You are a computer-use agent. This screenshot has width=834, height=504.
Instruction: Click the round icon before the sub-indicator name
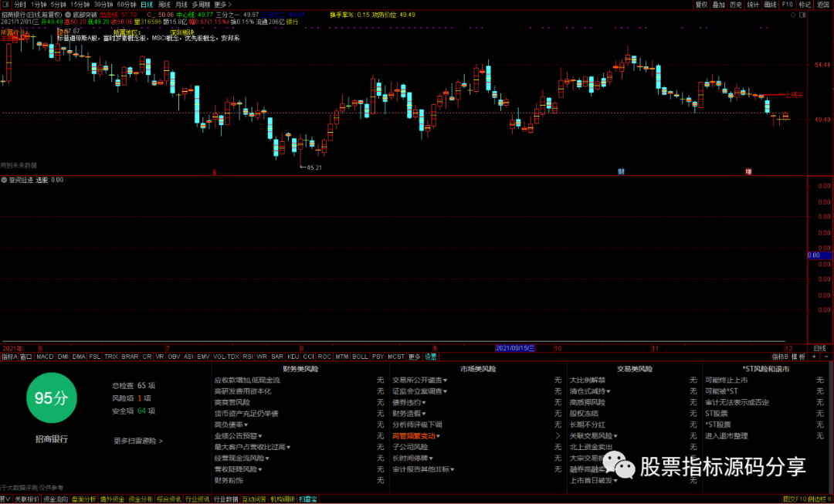coord(5,181)
